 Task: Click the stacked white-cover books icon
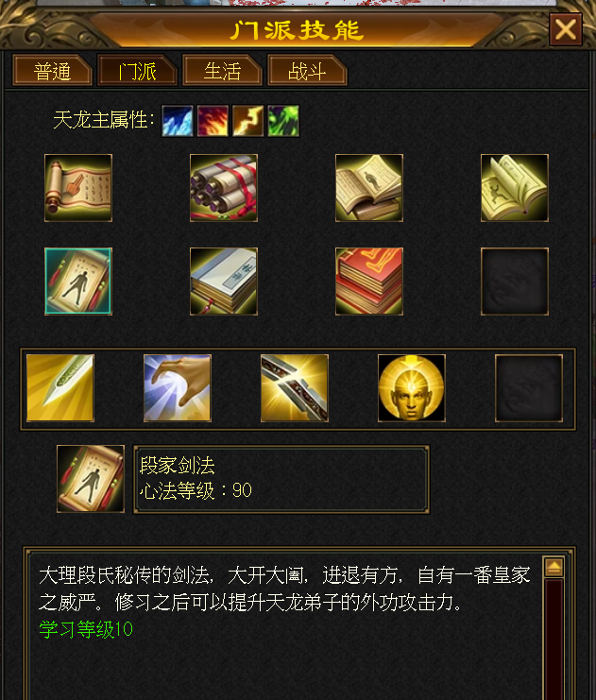coord(224,282)
